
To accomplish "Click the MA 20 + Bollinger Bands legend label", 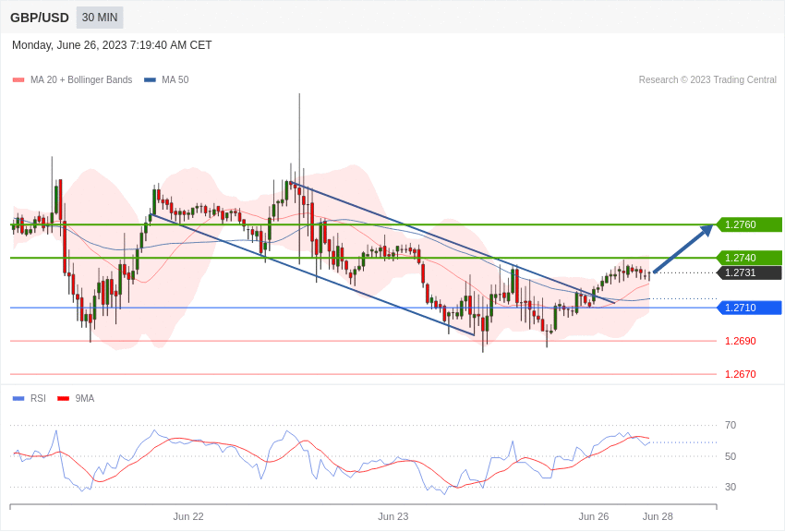I will pos(81,80).
